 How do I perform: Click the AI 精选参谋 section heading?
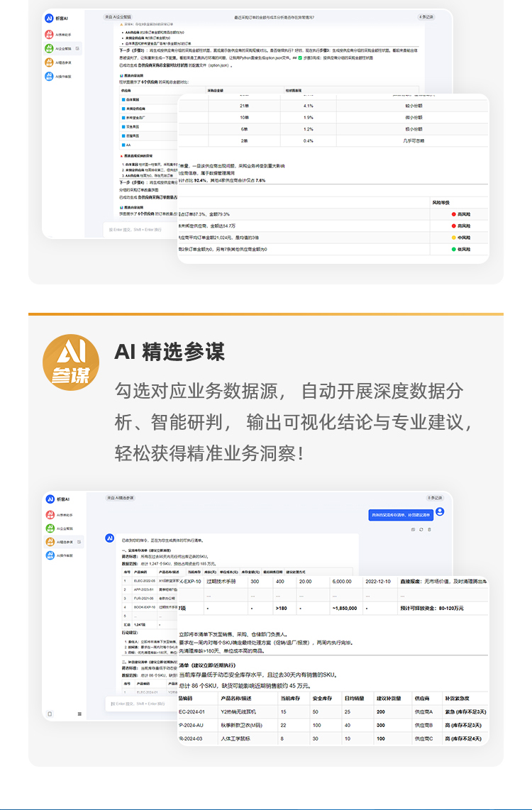point(170,353)
